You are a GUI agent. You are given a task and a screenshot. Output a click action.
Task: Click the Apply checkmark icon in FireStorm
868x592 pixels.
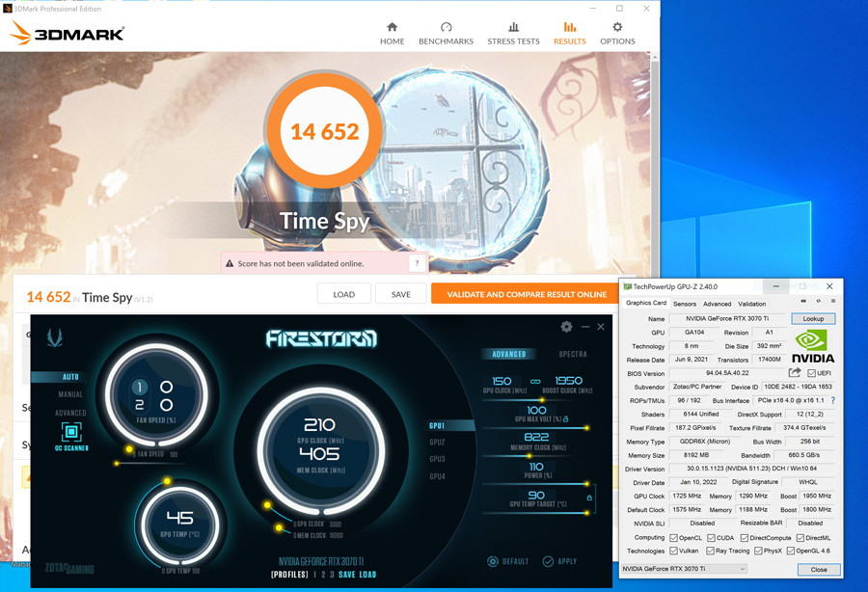[x=548, y=561]
